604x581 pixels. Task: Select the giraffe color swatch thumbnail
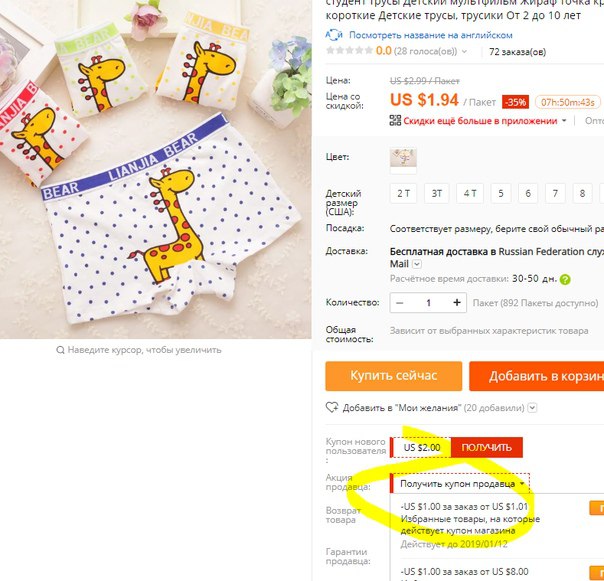point(403,160)
